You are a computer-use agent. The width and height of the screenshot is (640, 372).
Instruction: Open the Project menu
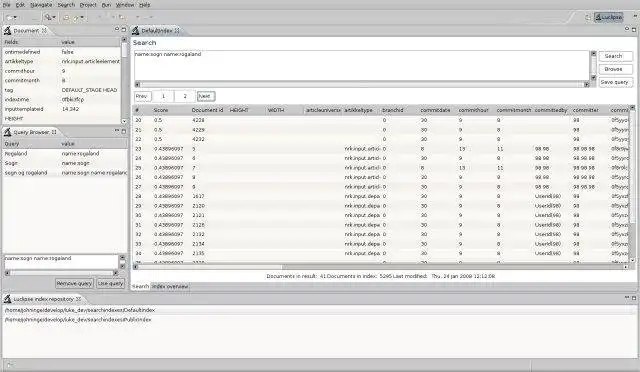(x=88, y=5)
